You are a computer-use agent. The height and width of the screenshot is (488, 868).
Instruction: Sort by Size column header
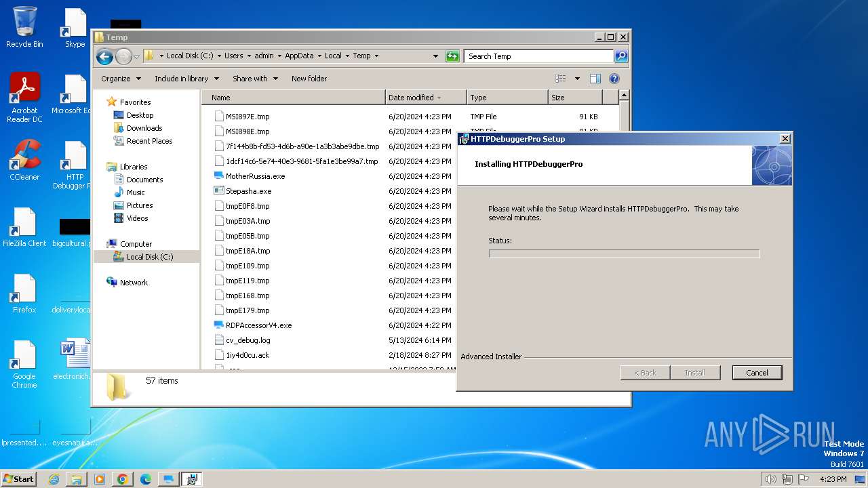point(575,98)
